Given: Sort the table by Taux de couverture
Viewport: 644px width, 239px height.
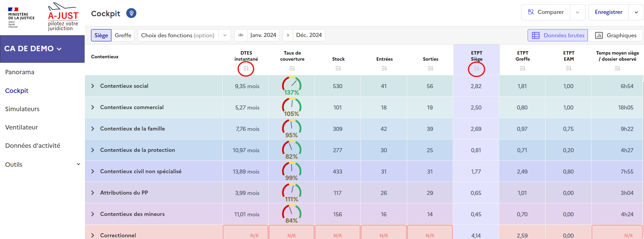Looking at the screenshot, I should 292,69.
